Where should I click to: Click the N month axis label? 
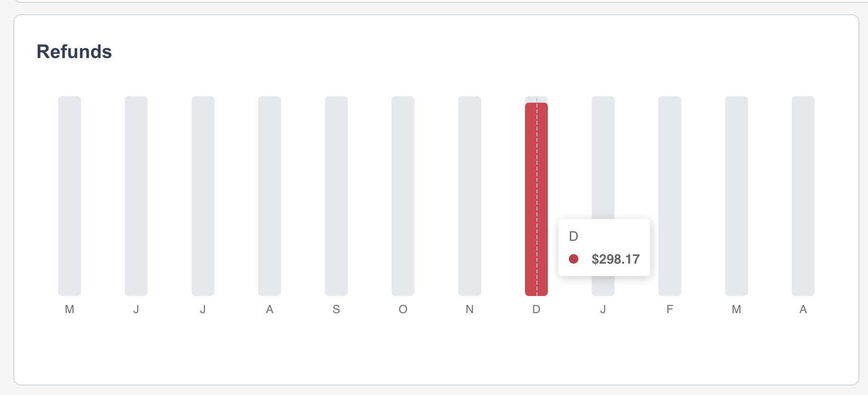pos(470,309)
